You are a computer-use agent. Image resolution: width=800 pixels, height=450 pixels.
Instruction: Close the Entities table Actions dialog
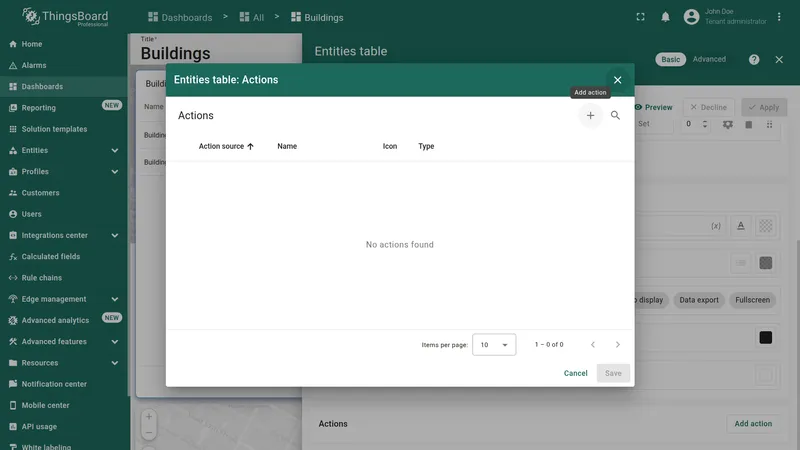coord(617,80)
